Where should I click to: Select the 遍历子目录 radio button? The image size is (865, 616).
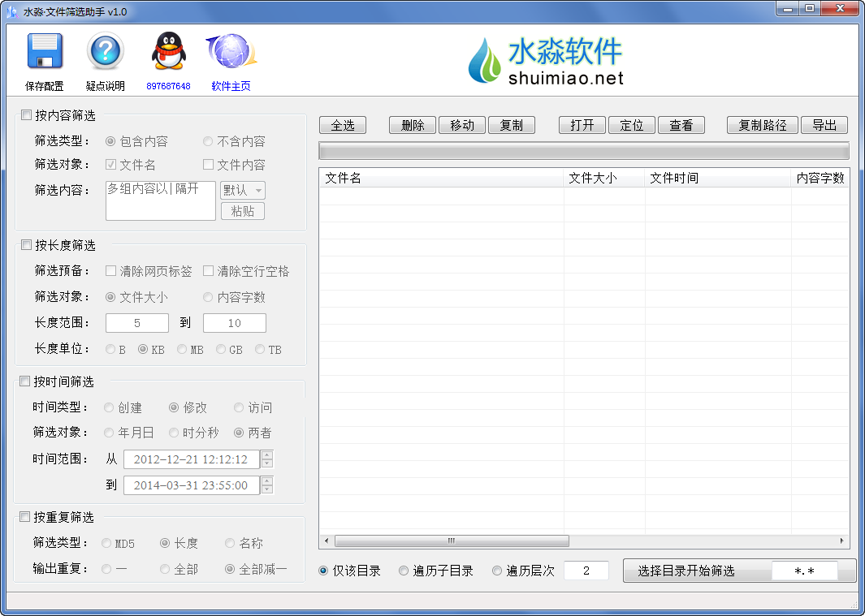[404, 571]
